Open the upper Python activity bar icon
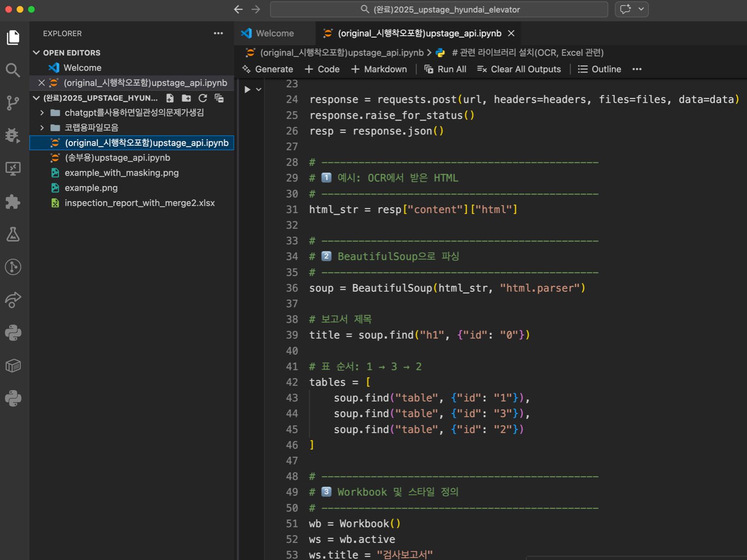Viewport: 747px width, 560px height. coord(13,333)
